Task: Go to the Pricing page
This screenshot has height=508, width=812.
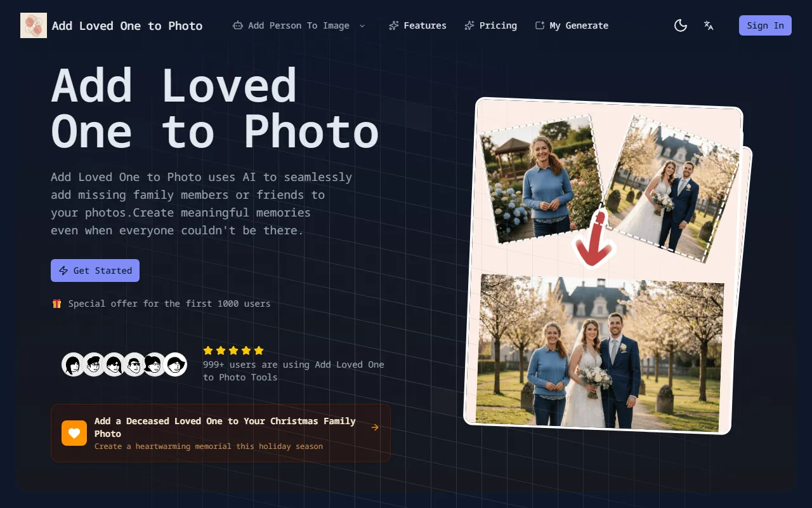Action: [x=490, y=25]
